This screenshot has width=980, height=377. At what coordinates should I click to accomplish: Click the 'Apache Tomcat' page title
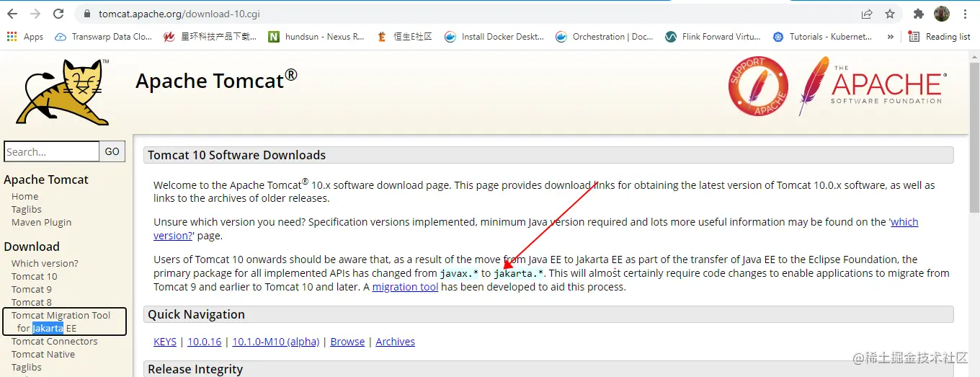pos(217,79)
